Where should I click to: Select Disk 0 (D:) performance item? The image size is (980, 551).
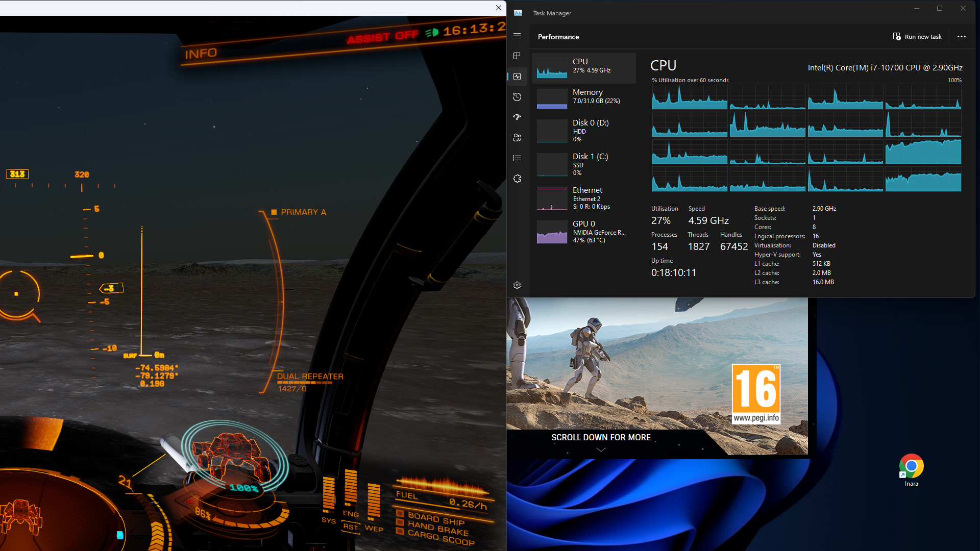pos(584,131)
